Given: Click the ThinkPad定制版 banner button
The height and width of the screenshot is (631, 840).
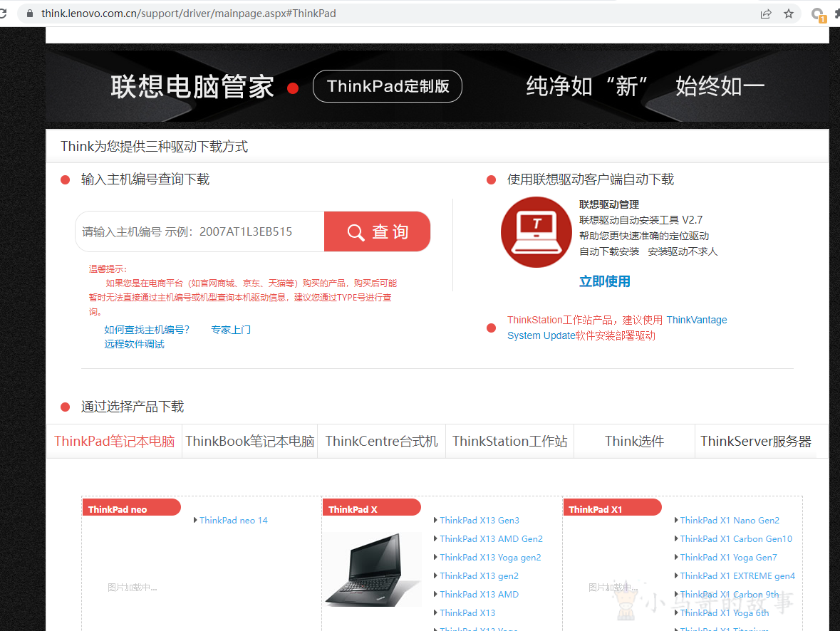Looking at the screenshot, I should tap(388, 86).
